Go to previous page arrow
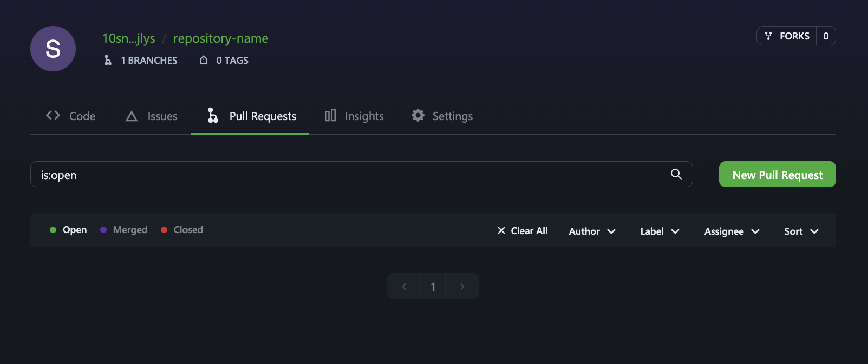868x364 pixels. click(404, 286)
